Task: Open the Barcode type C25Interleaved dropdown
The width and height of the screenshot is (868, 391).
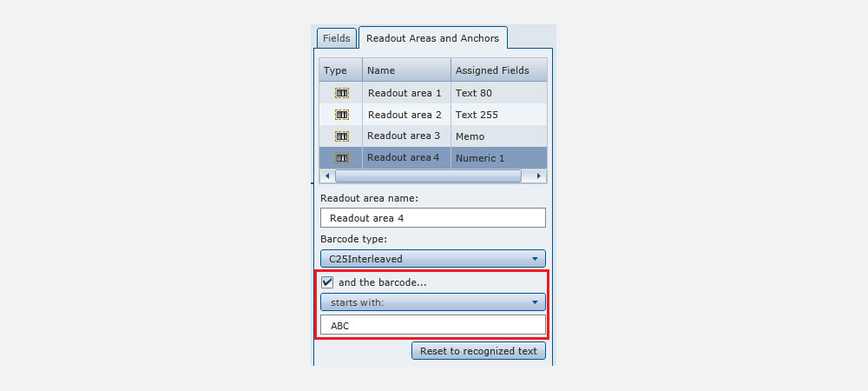Action: click(433, 259)
